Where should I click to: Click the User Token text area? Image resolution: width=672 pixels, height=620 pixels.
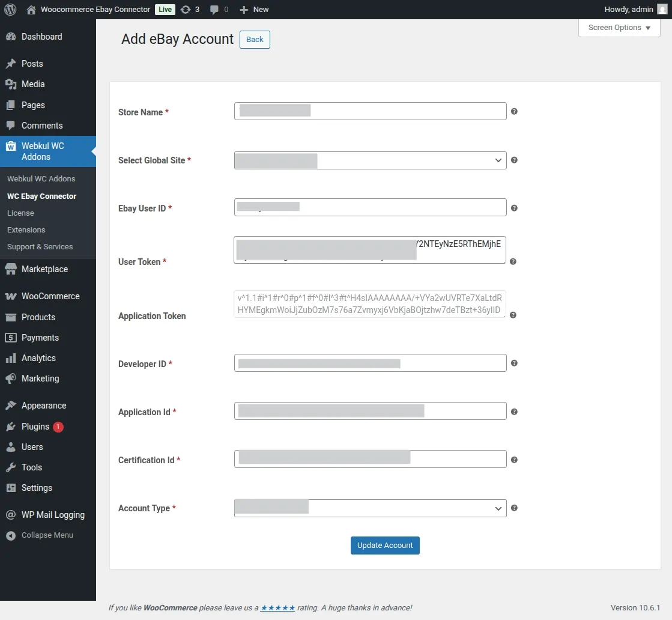pos(370,250)
